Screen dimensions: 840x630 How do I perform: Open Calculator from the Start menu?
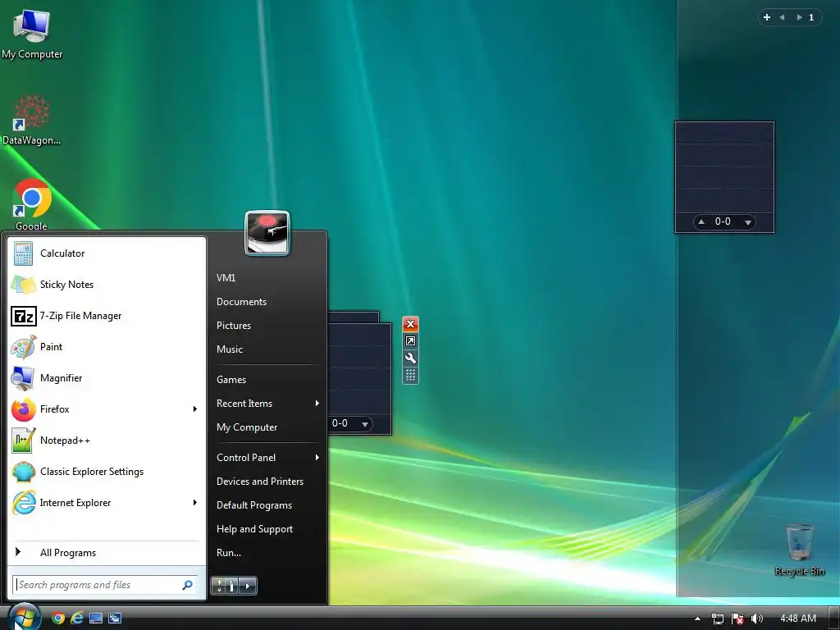[107, 253]
